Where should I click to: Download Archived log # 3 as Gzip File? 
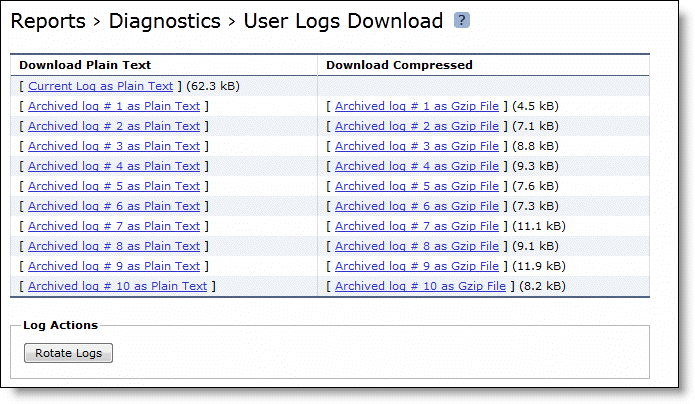[417, 146]
